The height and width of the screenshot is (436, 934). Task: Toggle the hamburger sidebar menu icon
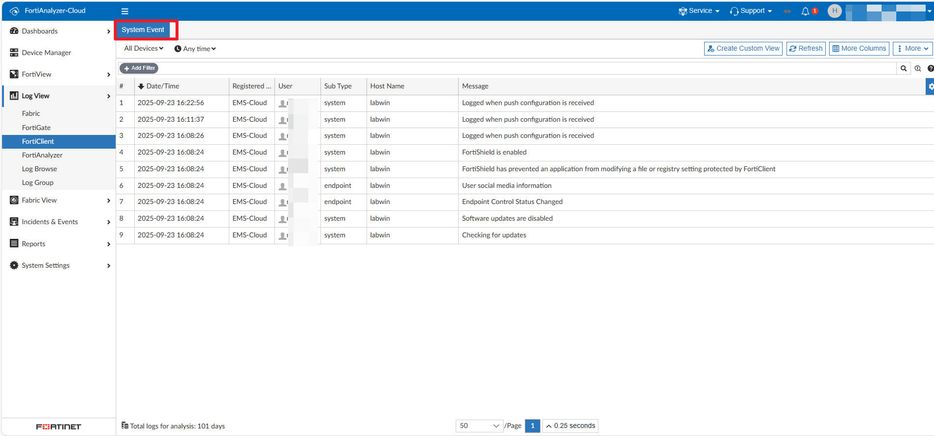124,11
